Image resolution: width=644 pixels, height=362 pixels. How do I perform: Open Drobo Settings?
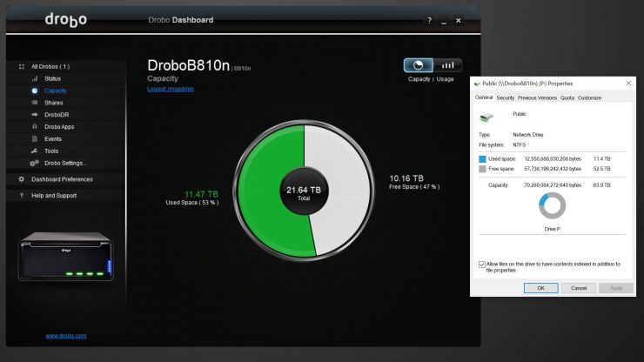pos(66,163)
